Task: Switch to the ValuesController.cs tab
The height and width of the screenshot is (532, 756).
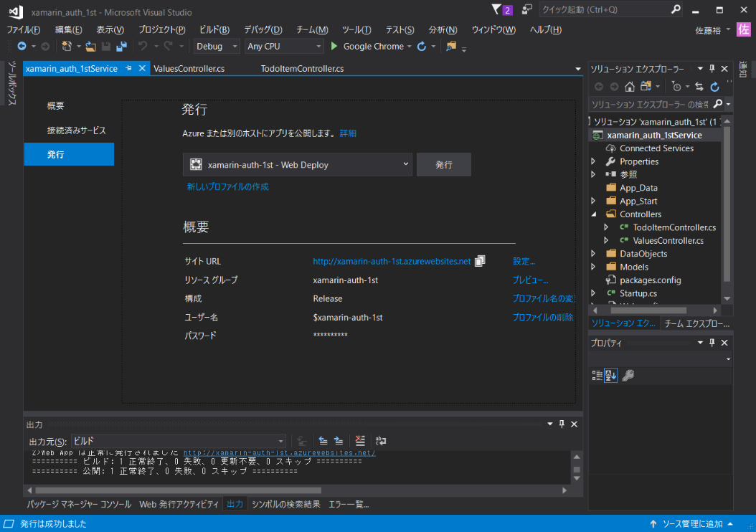Action: point(189,68)
